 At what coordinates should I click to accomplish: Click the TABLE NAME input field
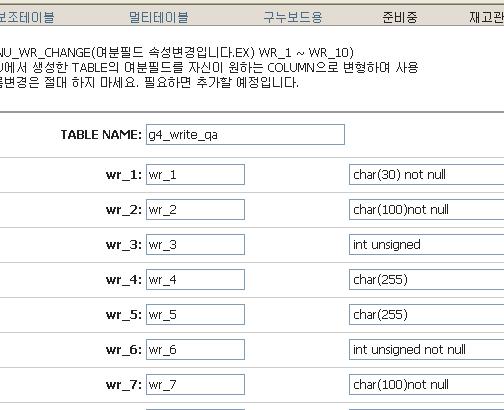coord(245,135)
